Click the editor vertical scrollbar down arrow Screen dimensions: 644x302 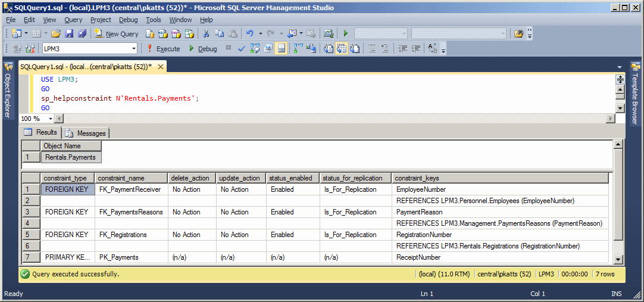pyautogui.click(x=620, y=108)
